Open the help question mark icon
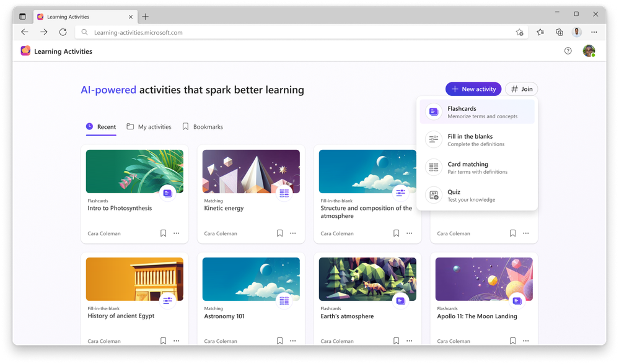The width and height of the screenshot is (619, 364). [568, 51]
